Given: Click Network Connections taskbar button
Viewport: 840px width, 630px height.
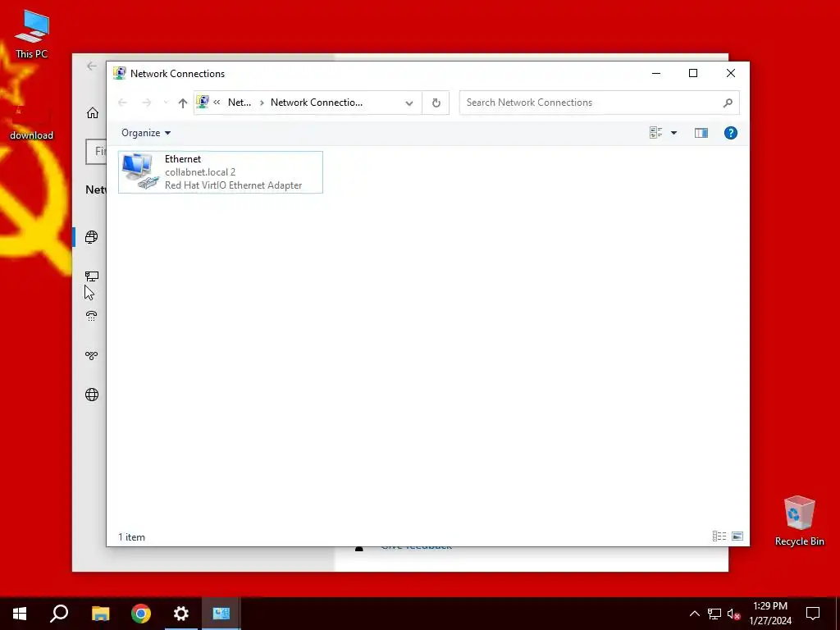Looking at the screenshot, I should [x=221, y=614].
